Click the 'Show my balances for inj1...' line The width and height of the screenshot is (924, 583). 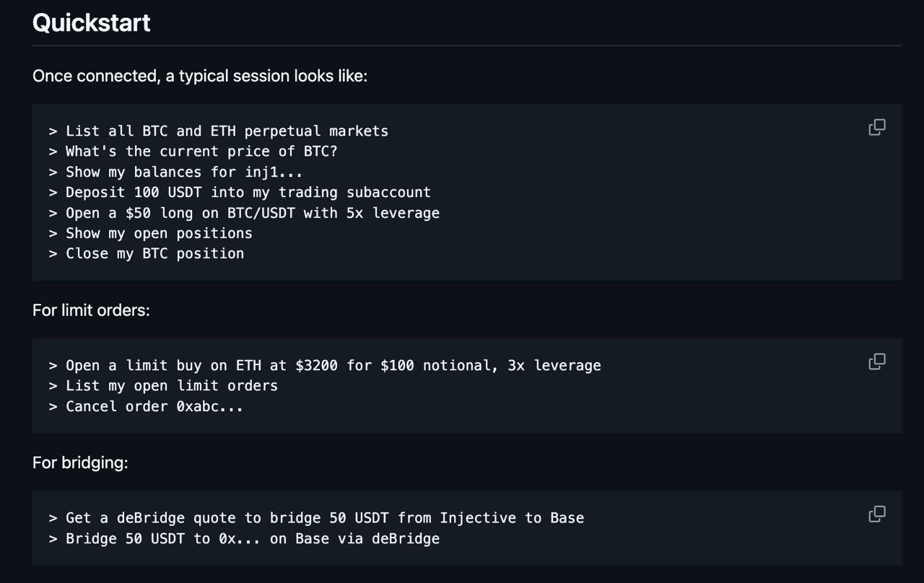[x=184, y=172]
